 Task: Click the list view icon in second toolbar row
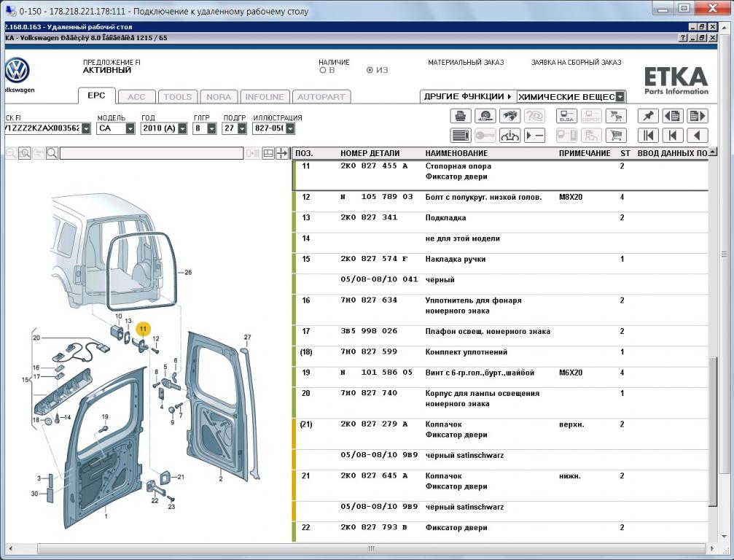click(461, 136)
